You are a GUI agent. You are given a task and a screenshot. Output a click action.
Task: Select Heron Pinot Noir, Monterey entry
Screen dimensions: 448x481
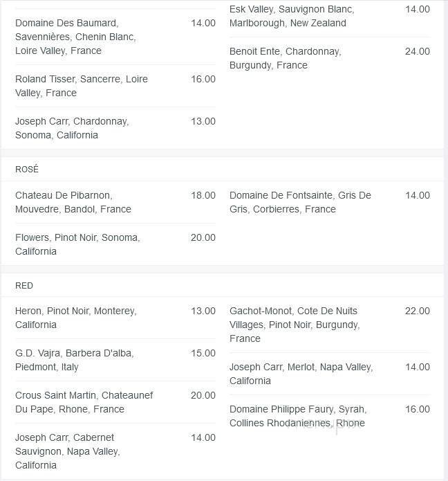pos(76,318)
